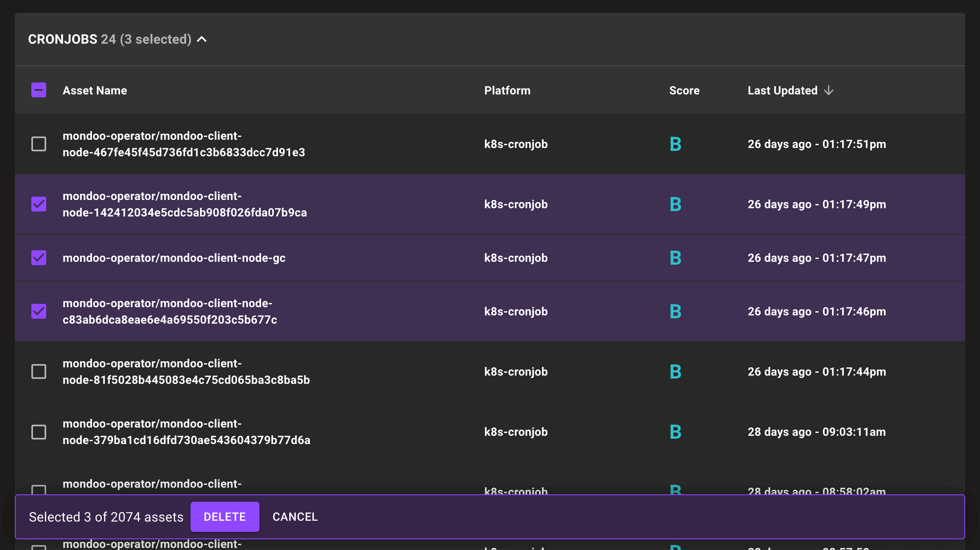The height and width of the screenshot is (550, 980).
Task: Click the B score grade for mondoo-client-node-gc
Action: [x=676, y=258]
